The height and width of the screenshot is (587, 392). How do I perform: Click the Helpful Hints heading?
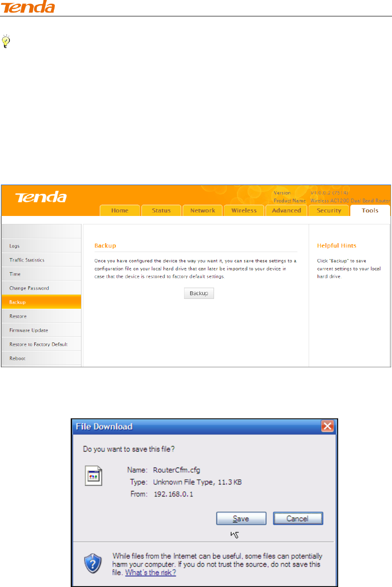coord(336,245)
